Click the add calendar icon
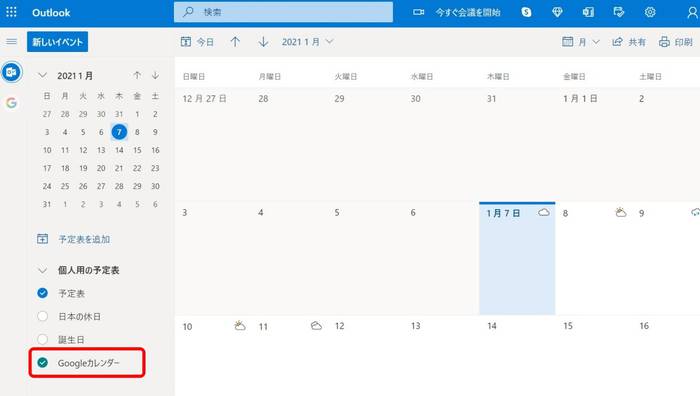700x396 pixels. (42, 239)
